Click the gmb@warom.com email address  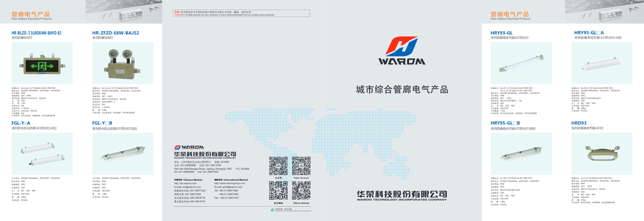click(x=228, y=187)
